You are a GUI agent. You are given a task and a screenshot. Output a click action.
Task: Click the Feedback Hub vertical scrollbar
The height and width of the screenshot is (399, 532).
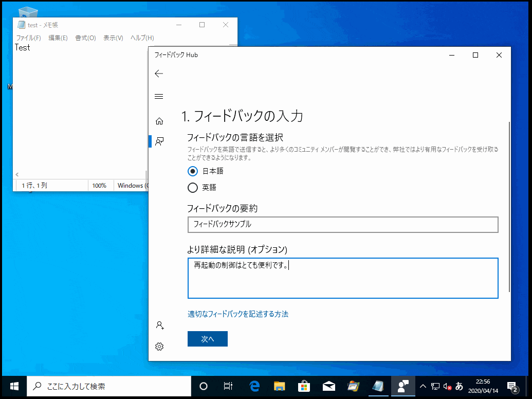click(x=509, y=207)
